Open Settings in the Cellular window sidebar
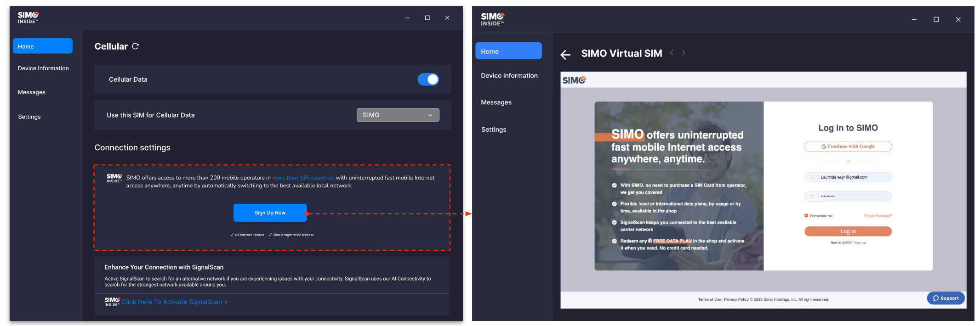The width and height of the screenshot is (980, 326). click(x=29, y=117)
